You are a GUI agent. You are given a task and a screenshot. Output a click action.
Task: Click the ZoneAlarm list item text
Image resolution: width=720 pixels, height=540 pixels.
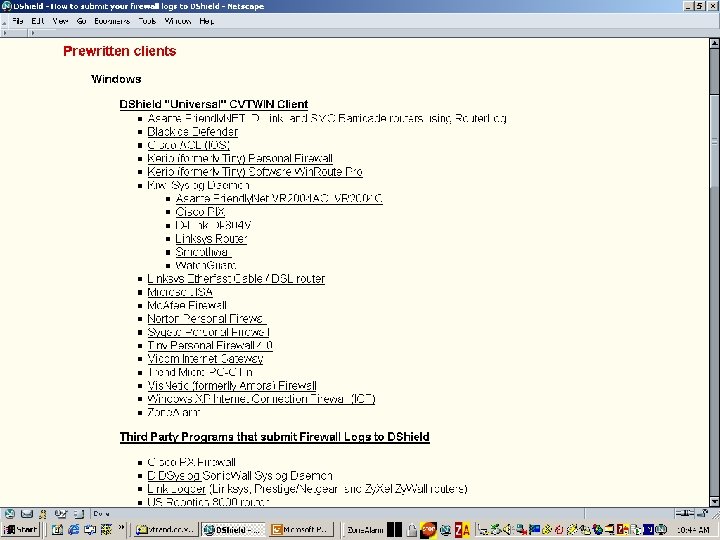(174, 412)
